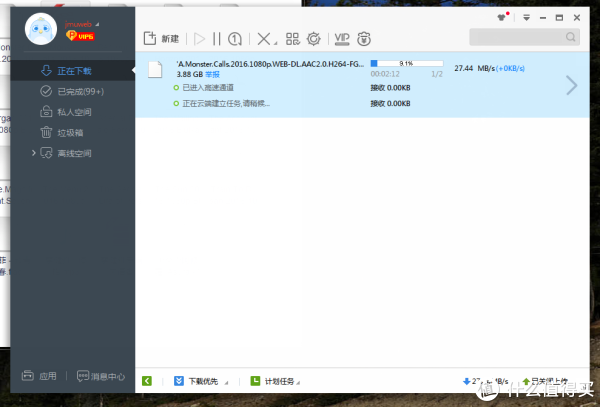This screenshot has width=600, height=407.
Task: Select 正在下载 in the sidebar
Action: click(70, 71)
